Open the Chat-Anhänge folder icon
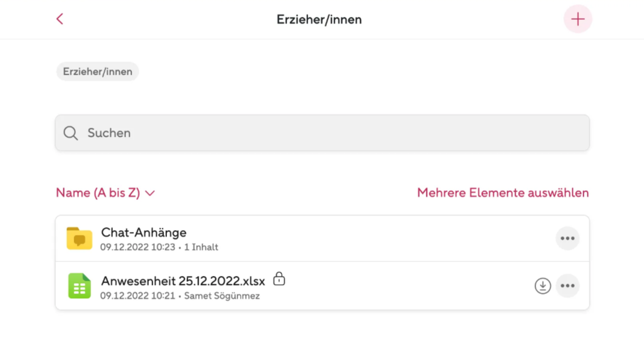The width and height of the screenshot is (644, 350). click(x=79, y=239)
